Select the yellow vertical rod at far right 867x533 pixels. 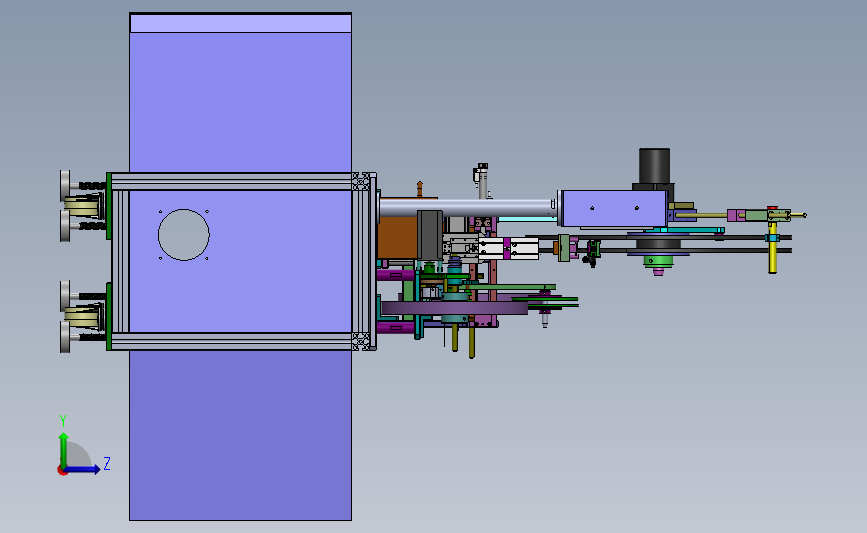pos(772,247)
